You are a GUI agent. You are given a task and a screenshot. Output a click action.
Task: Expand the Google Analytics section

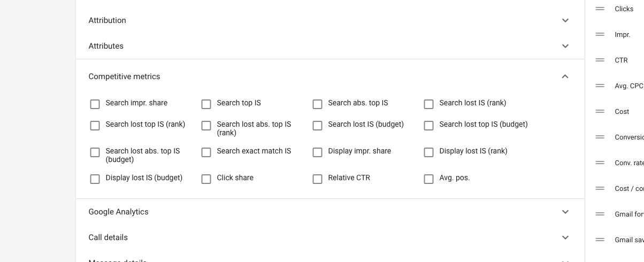(x=565, y=212)
